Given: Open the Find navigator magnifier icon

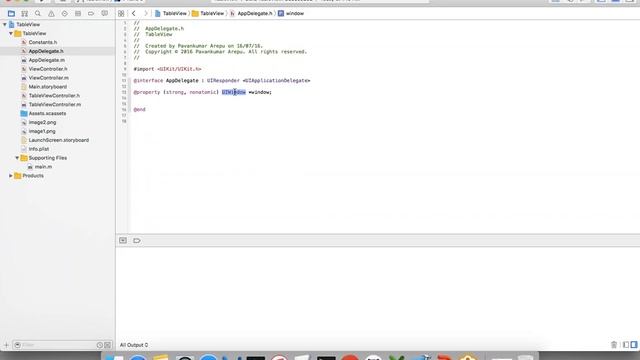Looking at the screenshot, I should tap(38, 13).
